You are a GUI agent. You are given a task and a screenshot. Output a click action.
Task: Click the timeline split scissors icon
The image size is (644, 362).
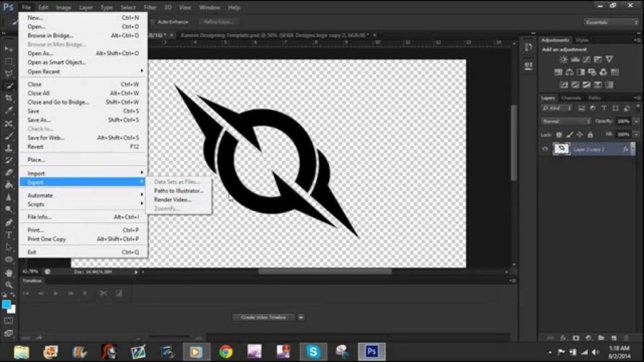coord(103,293)
